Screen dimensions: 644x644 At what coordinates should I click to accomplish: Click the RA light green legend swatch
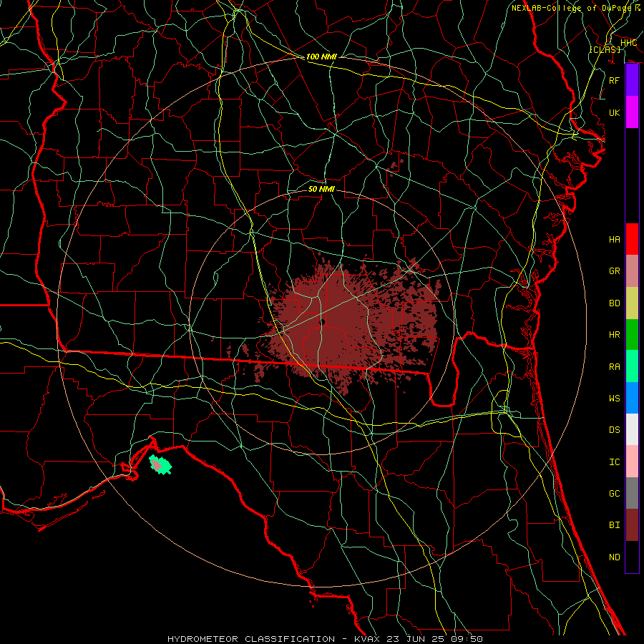[x=632, y=366]
